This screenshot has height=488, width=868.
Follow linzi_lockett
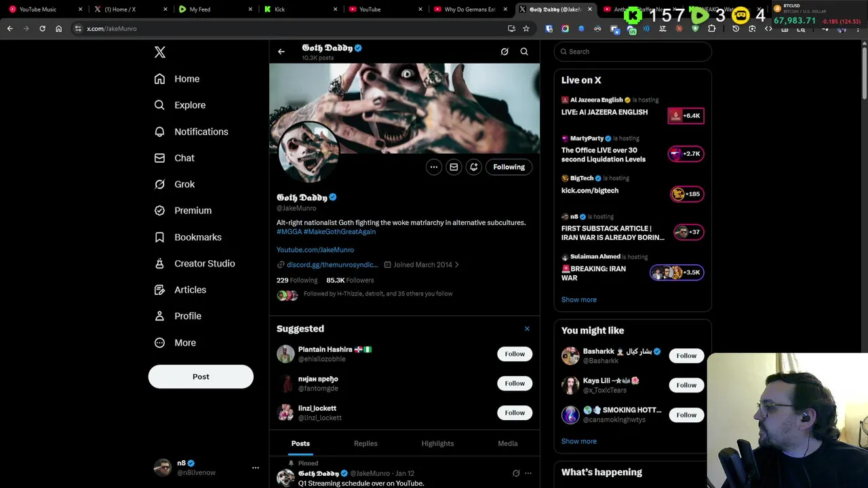pos(515,413)
